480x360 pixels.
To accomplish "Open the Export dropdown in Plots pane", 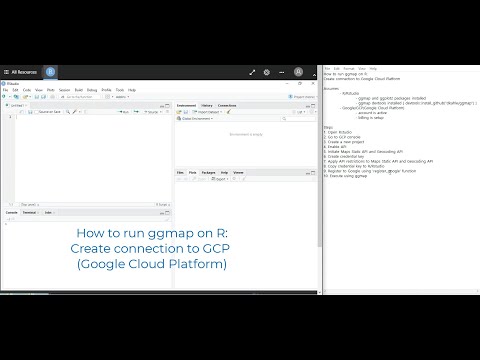I will (220, 179).
